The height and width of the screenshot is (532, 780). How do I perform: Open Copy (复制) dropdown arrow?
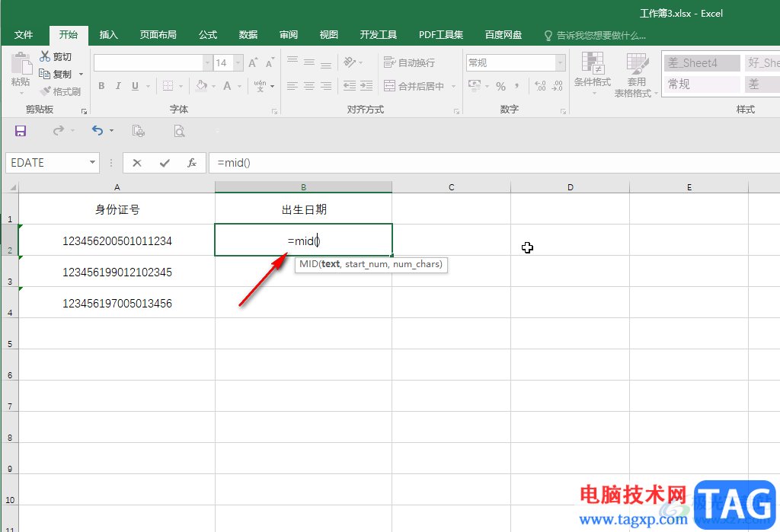pyautogui.click(x=81, y=75)
